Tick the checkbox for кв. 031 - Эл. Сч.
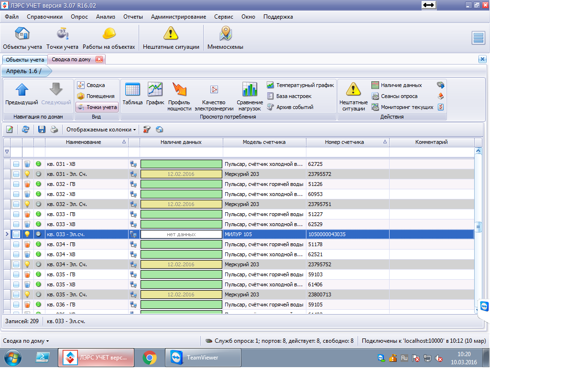The width and height of the screenshot is (587, 392). (x=16, y=174)
